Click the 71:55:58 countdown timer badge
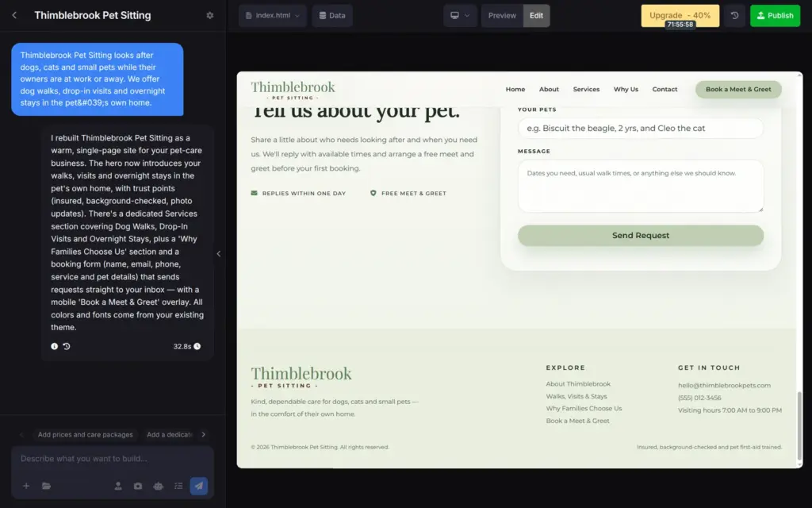Viewport: 812px width, 508px height. point(680,25)
